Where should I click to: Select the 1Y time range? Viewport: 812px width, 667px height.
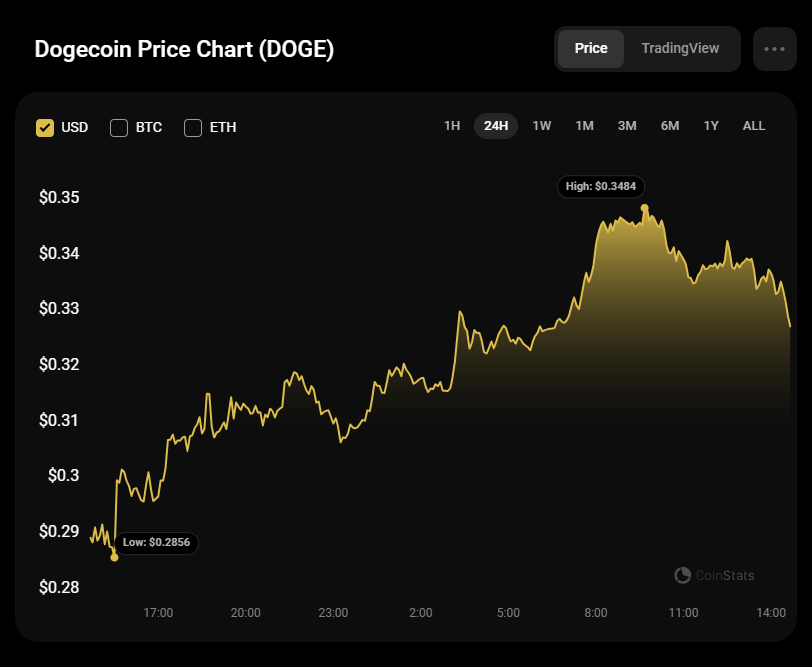[x=711, y=126]
